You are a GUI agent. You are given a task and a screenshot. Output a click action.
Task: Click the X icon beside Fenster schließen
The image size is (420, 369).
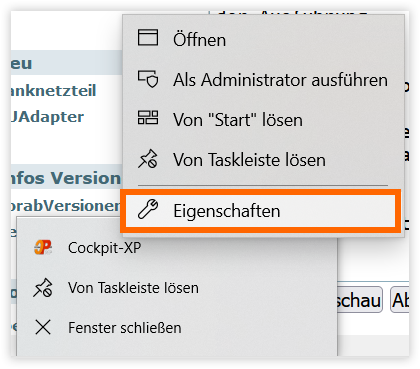pos(43,327)
